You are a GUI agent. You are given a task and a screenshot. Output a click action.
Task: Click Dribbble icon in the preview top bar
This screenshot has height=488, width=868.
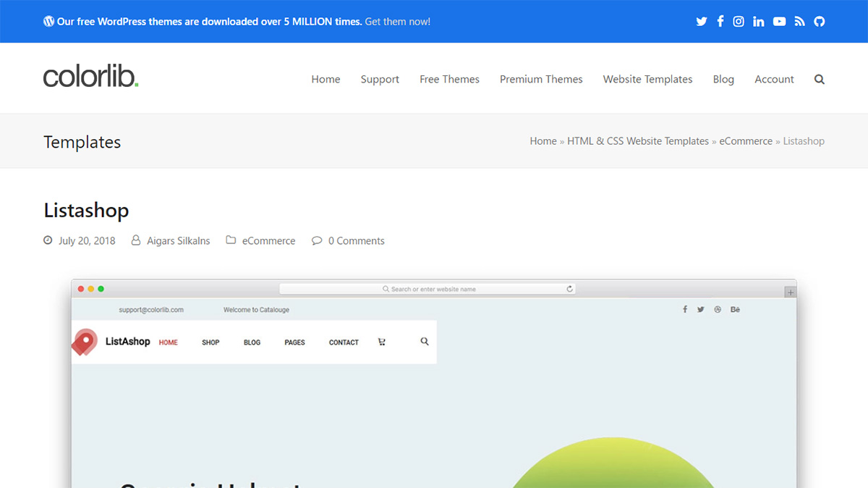(x=718, y=309)
